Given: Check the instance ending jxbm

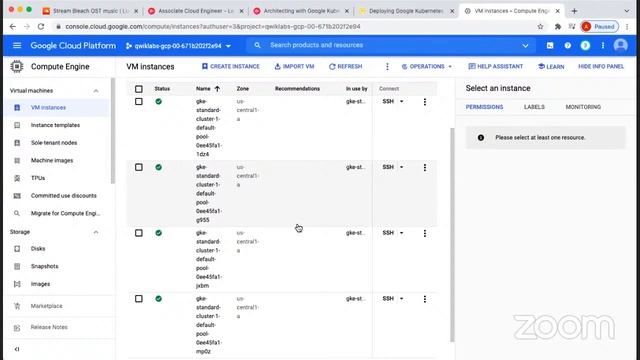Looking at the screenshot, I should 139,233.
